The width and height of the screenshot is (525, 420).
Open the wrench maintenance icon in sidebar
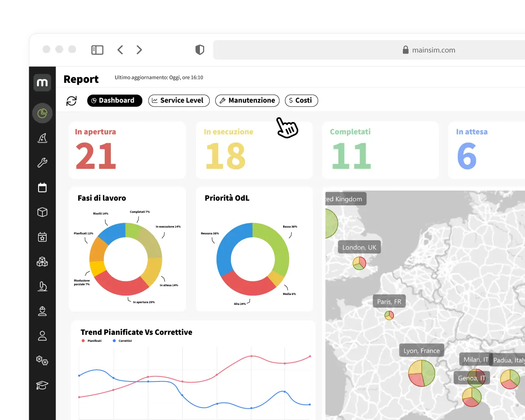42,163
